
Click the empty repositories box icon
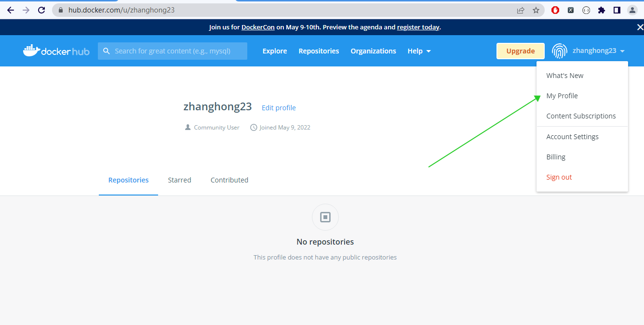(325, 217)
